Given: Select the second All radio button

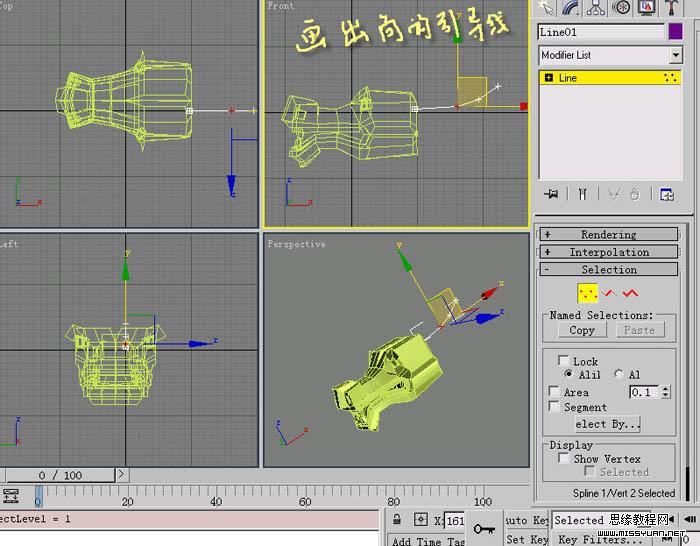Looking at the screenshot, I should (619, 374).
